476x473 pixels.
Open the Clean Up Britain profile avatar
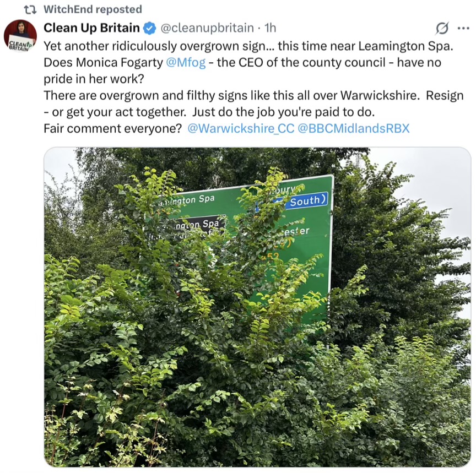pyautogui.click(x=20, y=36)
